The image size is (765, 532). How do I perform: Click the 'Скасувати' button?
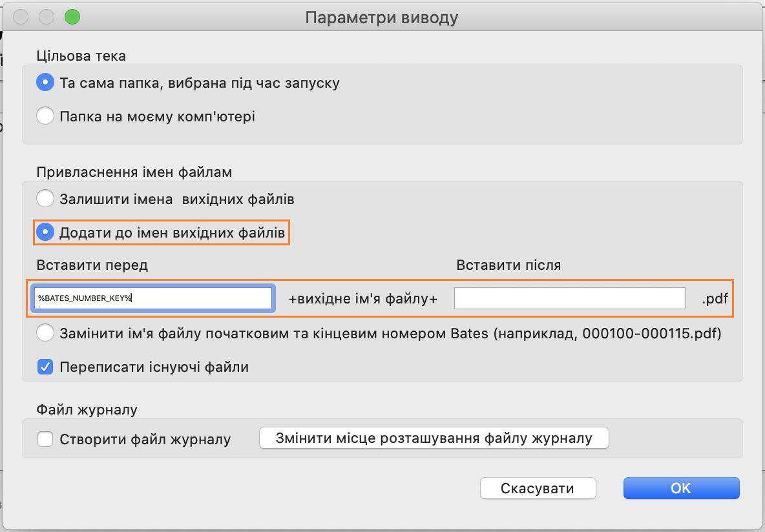538,488
